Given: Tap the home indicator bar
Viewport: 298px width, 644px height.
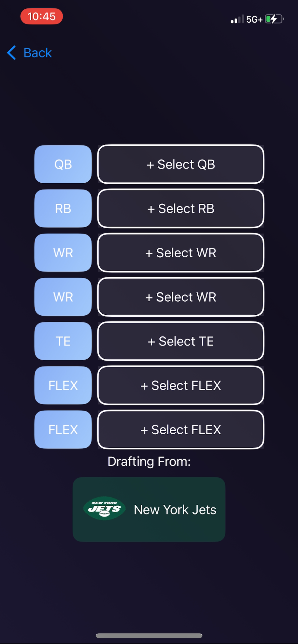Looking at the screenshot, I should 149,636.
